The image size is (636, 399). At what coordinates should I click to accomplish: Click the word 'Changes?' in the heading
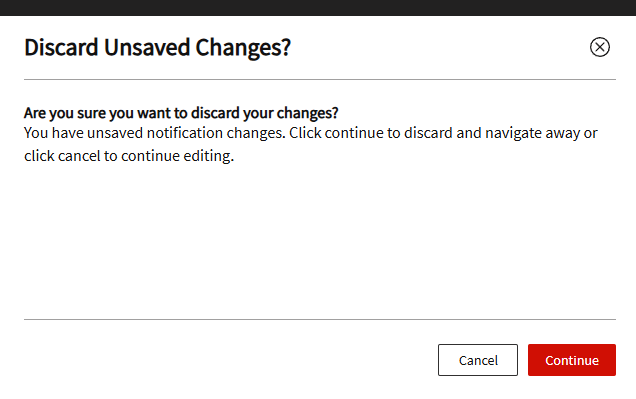coord(243,48)
